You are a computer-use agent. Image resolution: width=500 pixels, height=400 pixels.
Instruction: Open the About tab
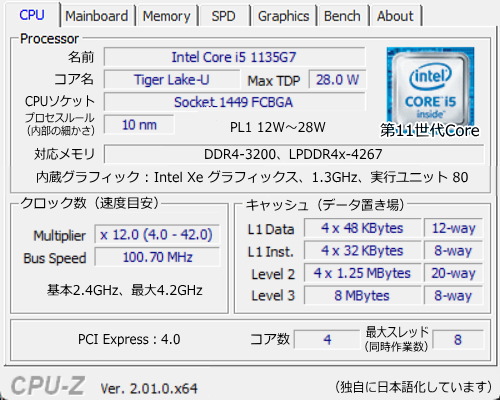tap(395, 16)
